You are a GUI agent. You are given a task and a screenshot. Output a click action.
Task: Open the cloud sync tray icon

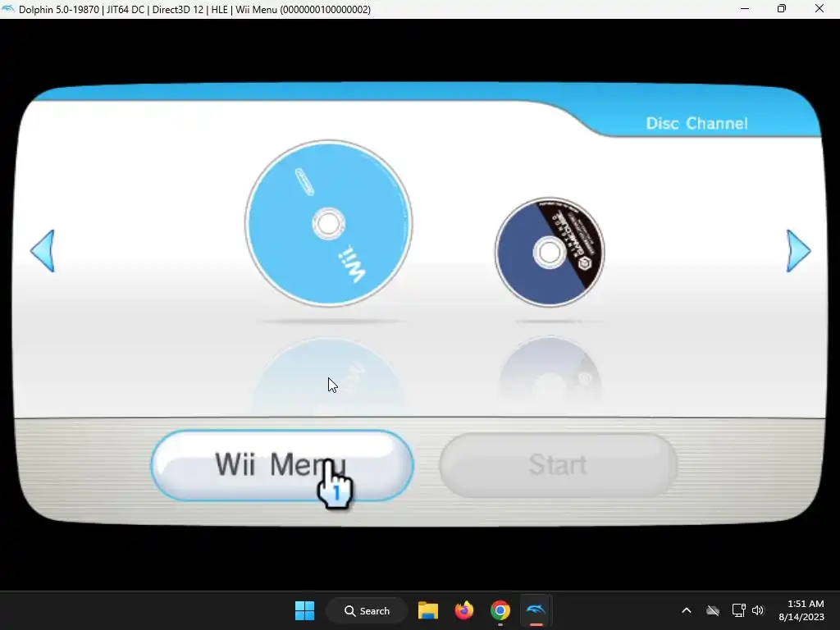pos(713,610)
